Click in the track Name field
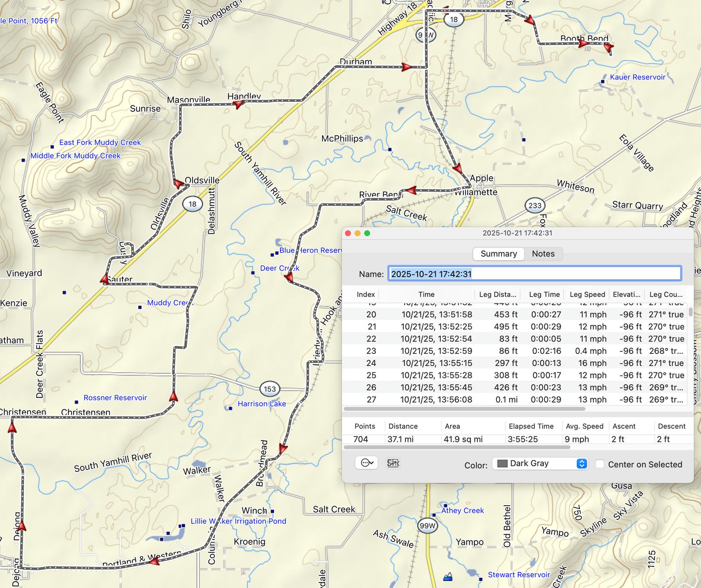Image resolution: width=701 pixels, height=588 pixels. pyautogui.click(x=534, y=274)
